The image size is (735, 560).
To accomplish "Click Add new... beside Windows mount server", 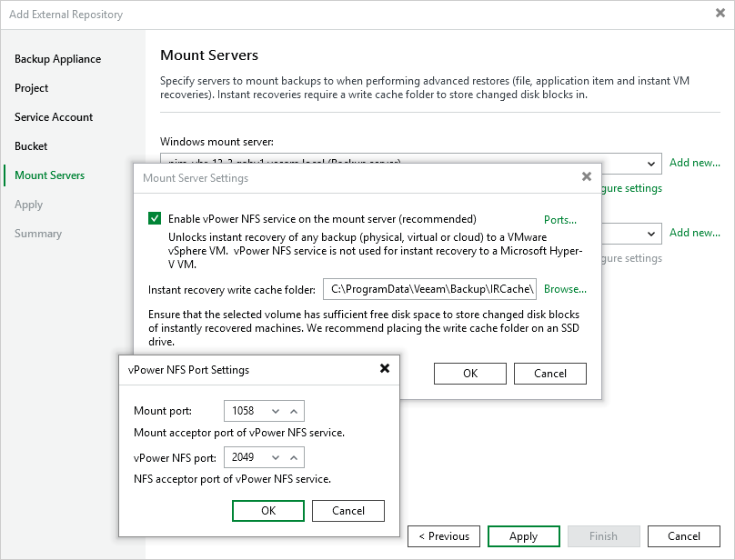I will tap(694, 163).
